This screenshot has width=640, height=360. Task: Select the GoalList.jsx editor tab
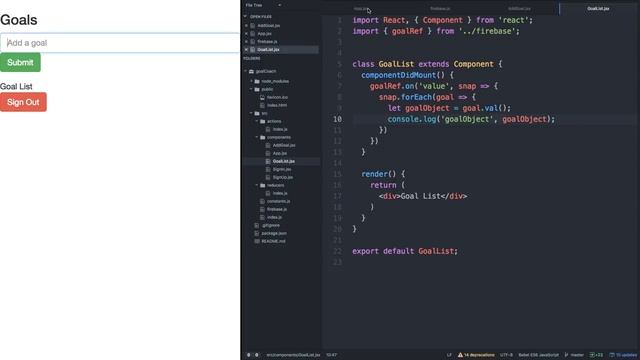pos(598,9)
